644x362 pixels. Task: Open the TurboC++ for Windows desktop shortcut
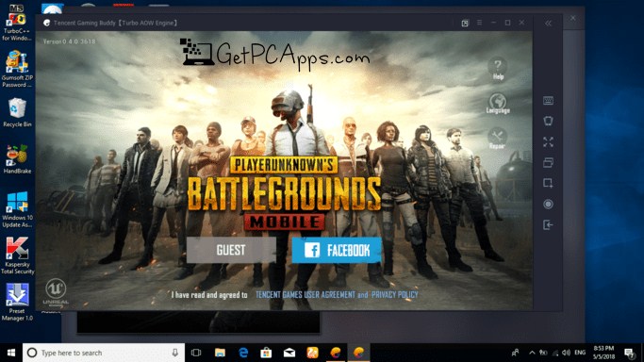pos(17,23)
